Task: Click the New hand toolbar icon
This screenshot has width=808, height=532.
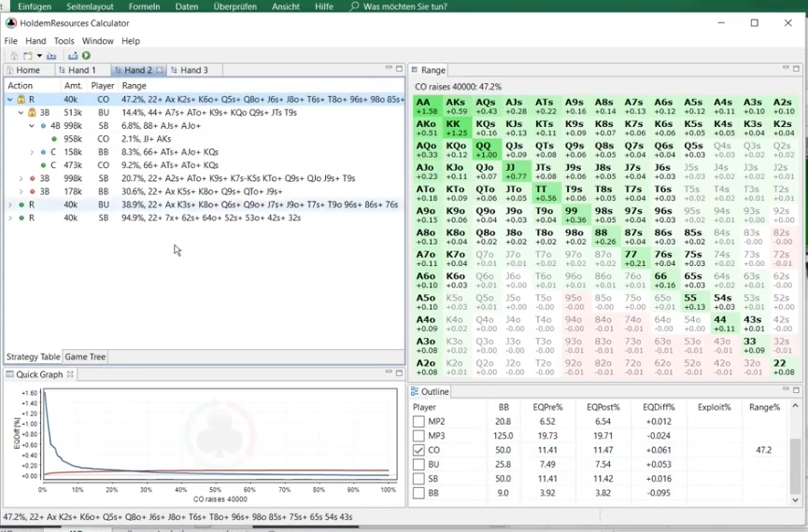Action: pyautogui.click(x=28, y=56)
